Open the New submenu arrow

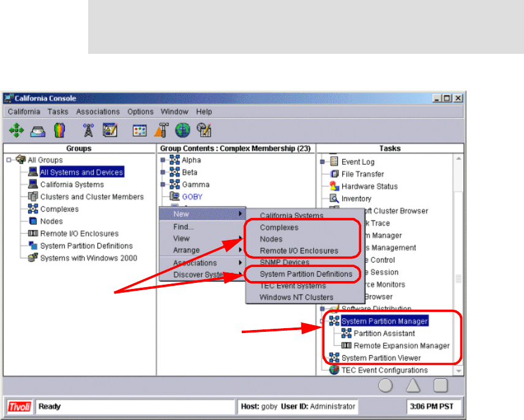pyautogui.click(x=241, y=214)
